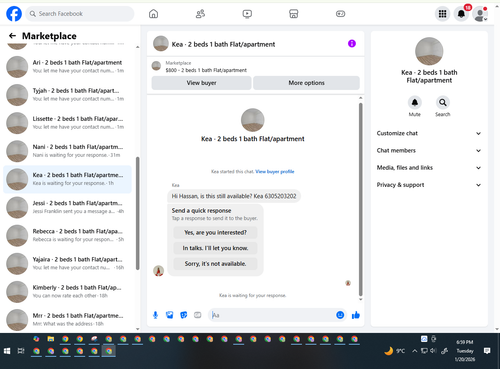
Task: Click the taskbar clock showing 6:59 PM
Action: tap(465, 351)
